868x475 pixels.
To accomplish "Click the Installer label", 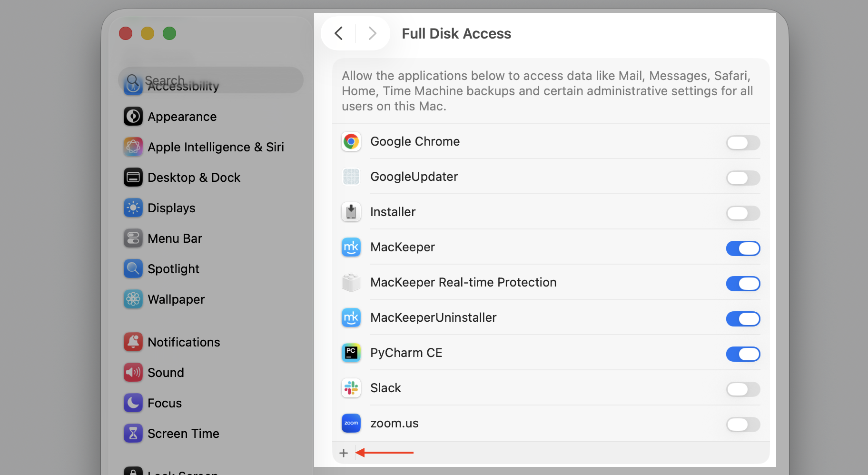I will point(393,212).
